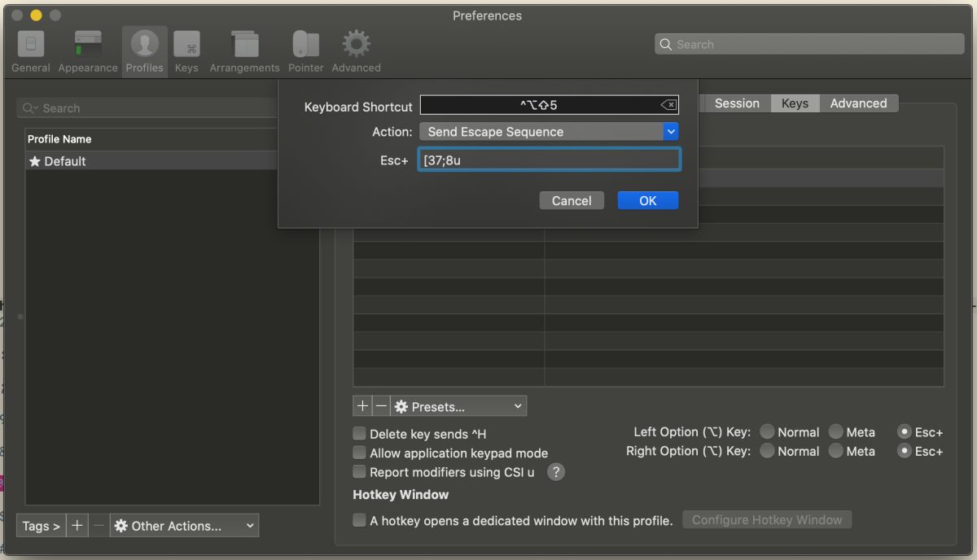
Task: Click the Esc+ sequence text field
Action: [550, 160]
